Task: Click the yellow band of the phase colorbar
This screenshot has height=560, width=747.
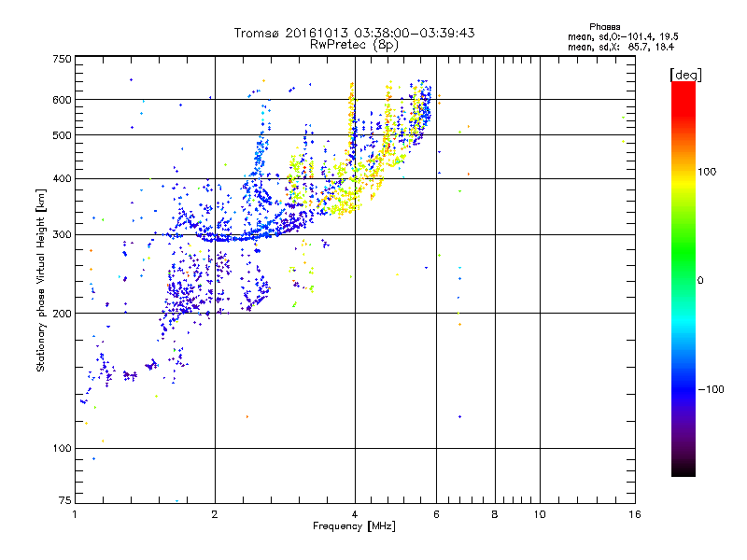Action: 684,183
